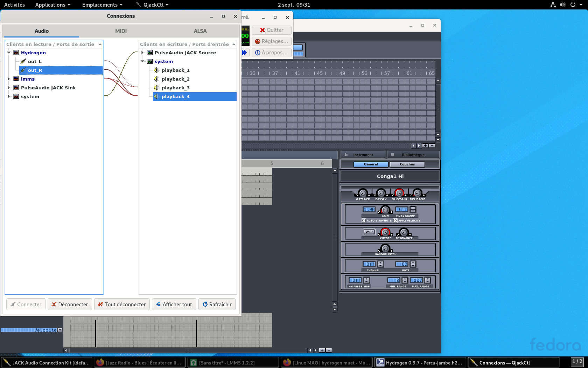Expand the lmms client tree
The image size is (588, 368).
(x=9, y=79)
